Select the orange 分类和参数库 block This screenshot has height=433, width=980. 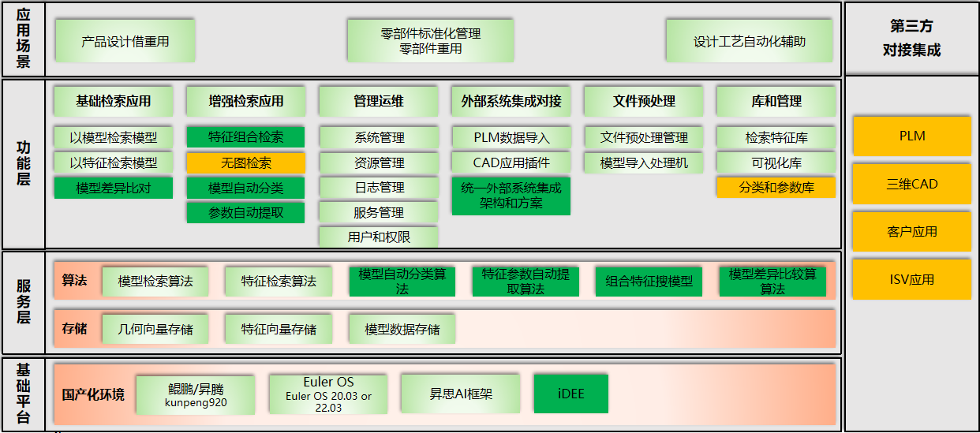pyautogui.click(x=776, y=188)
